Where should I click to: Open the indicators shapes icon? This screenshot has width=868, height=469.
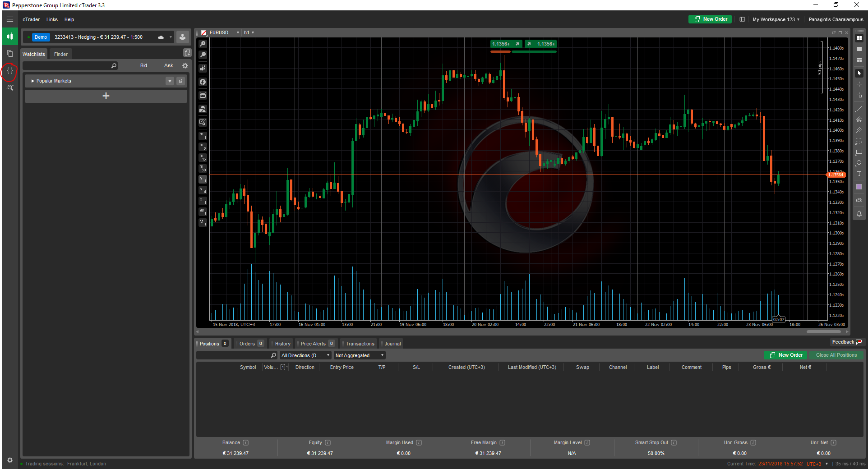point(203,109)
